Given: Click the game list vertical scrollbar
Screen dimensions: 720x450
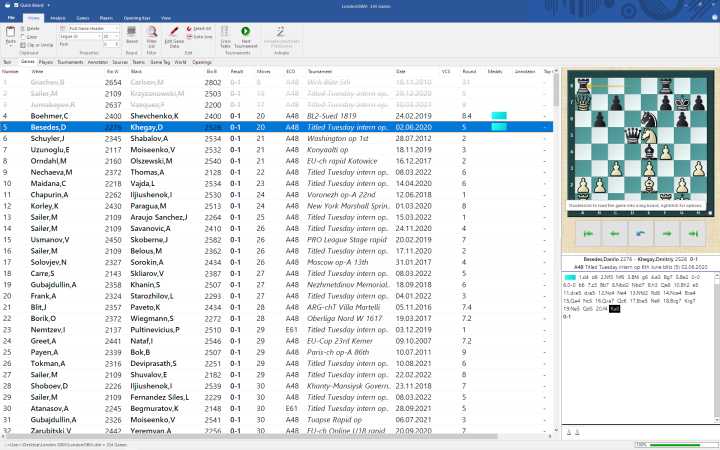Looking at the screenshot, I should coord(556,250).
